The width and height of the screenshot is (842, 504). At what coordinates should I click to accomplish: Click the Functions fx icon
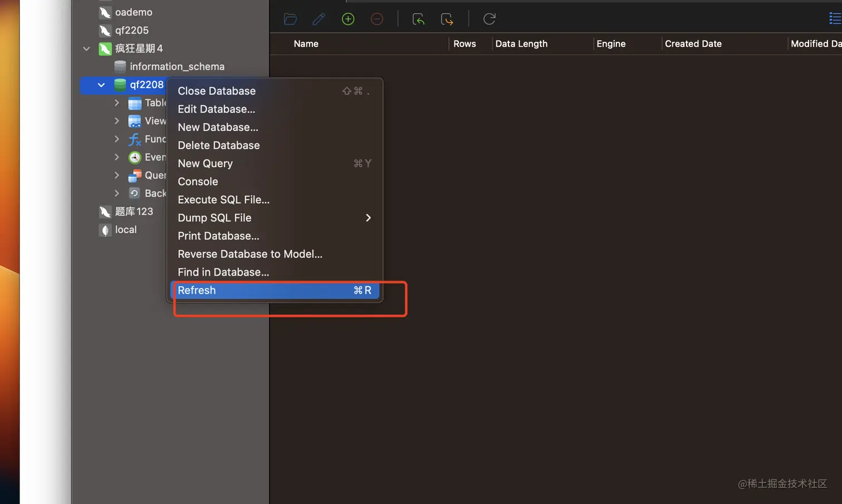pyautogui.click(x=135, y=139)
